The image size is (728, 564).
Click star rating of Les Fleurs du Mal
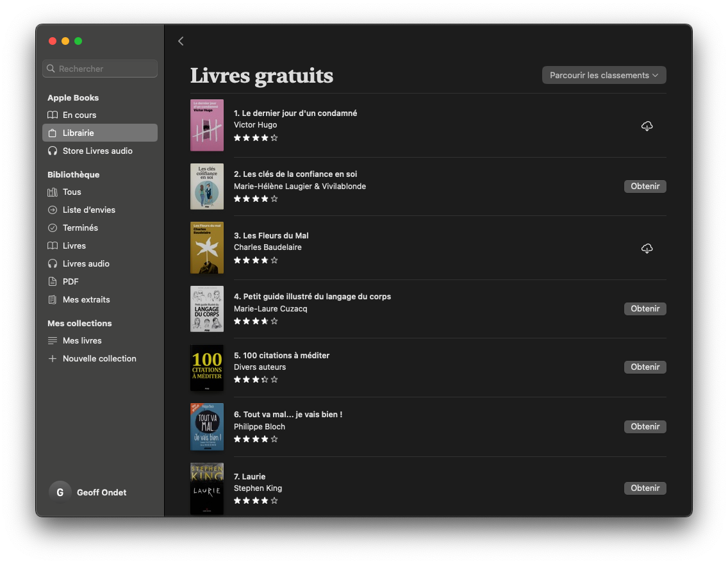click(255, 260)
